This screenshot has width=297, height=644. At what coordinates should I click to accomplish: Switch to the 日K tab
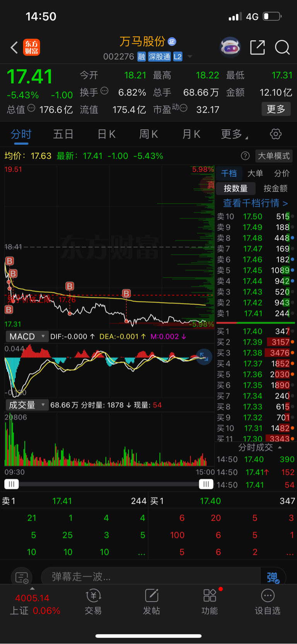pyautogui.click(x=106, y=134)
